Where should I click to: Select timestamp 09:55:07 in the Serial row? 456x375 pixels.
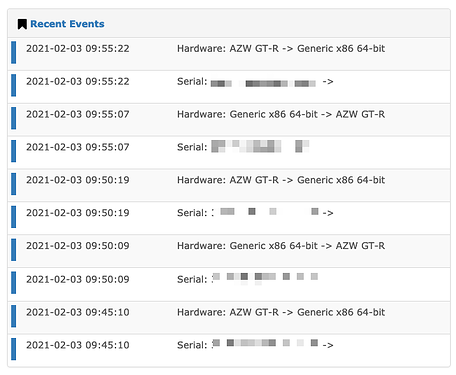78,147
